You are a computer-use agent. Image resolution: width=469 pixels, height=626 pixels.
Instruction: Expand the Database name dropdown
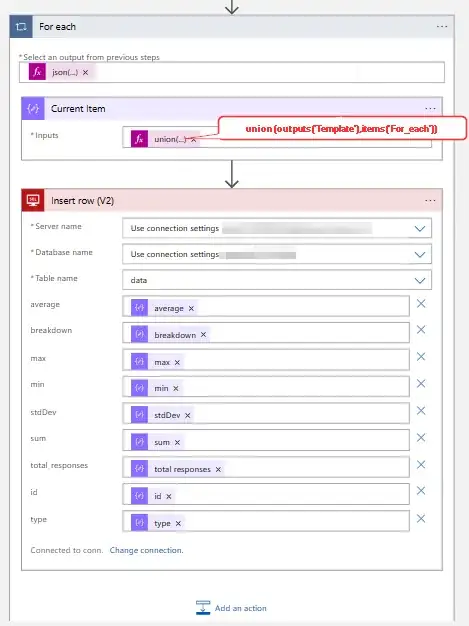pos(420,255)
